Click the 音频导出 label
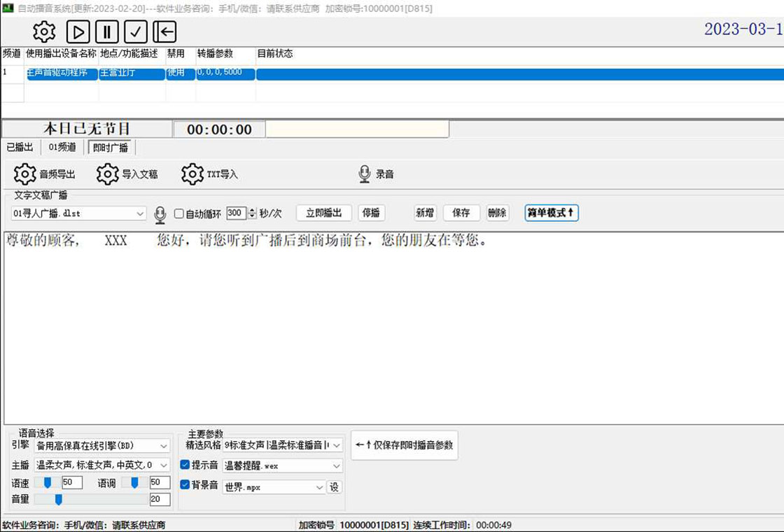Image resolution: width=784 pixels, height=532 pixels. [x=57, y=174]
